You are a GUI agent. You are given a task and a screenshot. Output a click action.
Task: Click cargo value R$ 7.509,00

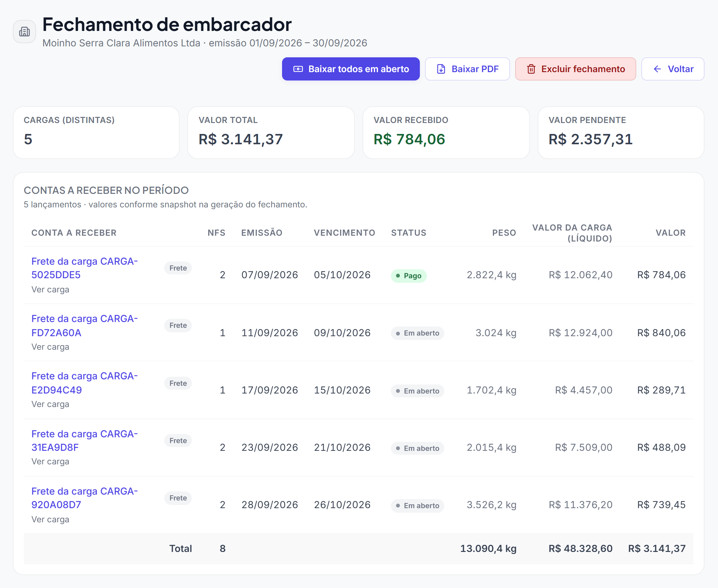tap(583, 447)
